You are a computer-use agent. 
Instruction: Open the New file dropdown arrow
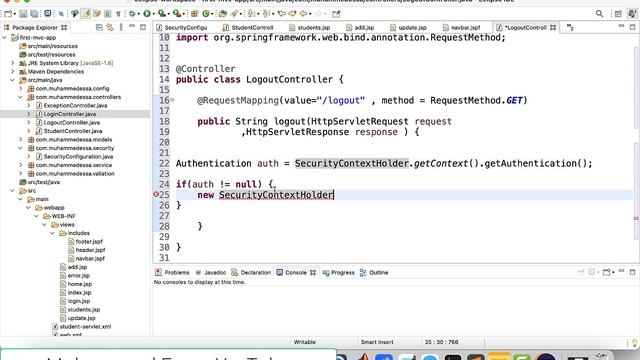pyautogui.click(x=15, y=14)
